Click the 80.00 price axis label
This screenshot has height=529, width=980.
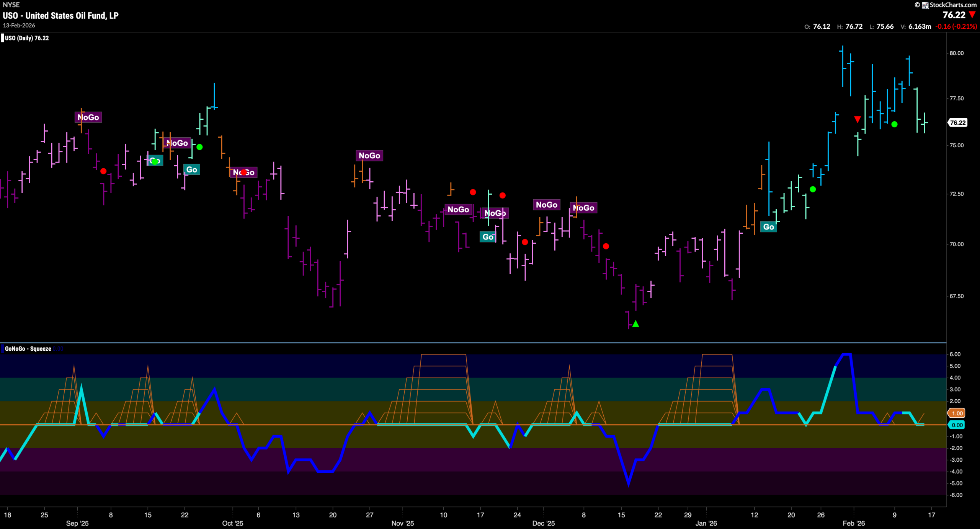(x=956, y=53)
